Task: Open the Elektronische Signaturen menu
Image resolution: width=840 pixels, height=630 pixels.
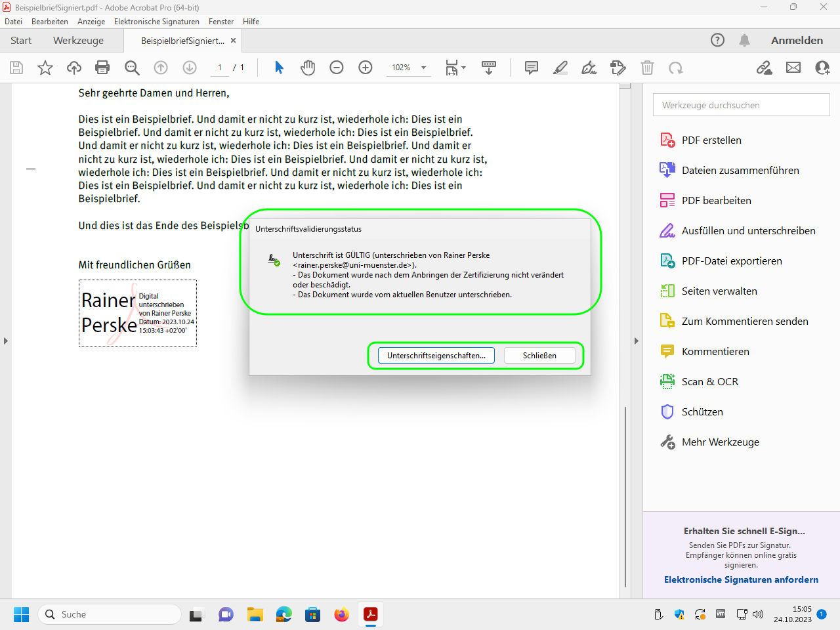Action: click(156, 22)
